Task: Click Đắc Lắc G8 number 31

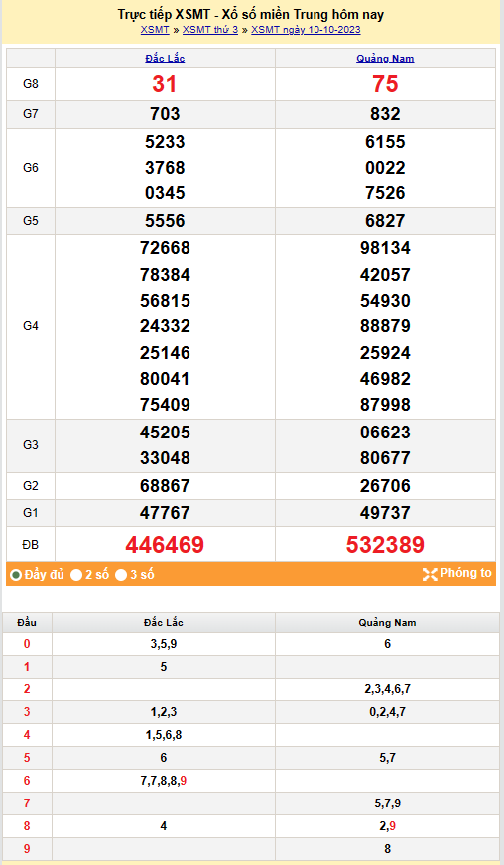Action: [165, 84]
